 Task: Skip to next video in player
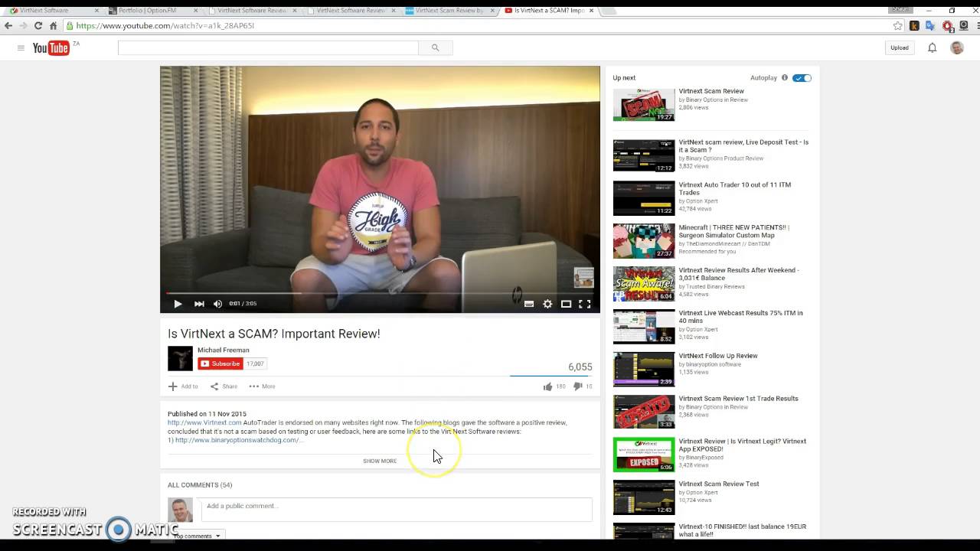(x=199, y=304)
